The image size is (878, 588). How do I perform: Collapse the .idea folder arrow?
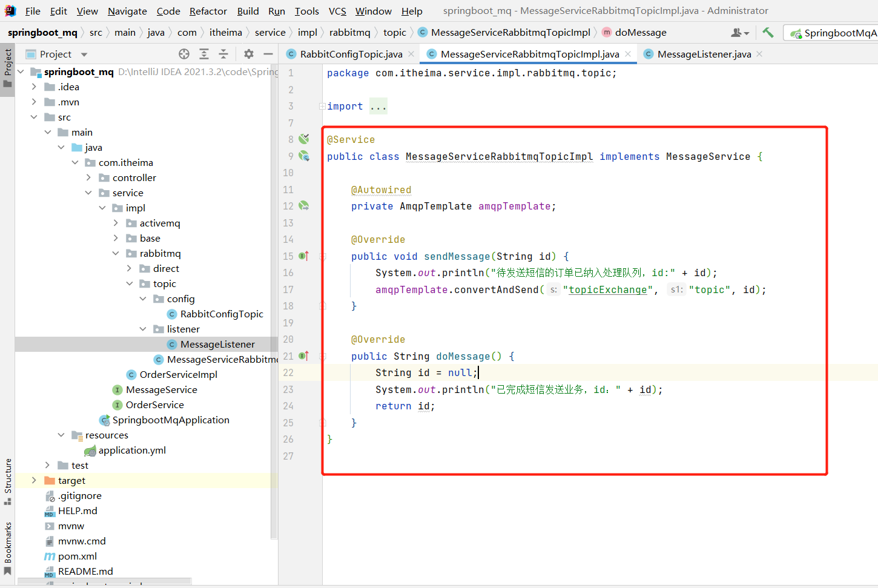34,87
